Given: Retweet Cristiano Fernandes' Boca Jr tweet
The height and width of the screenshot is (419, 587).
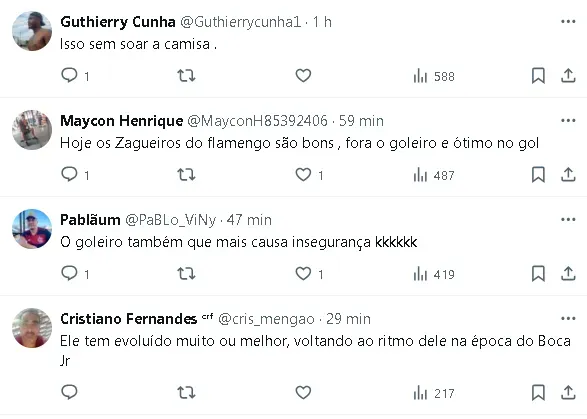Looking at the screenshot, I should [186, 392].
